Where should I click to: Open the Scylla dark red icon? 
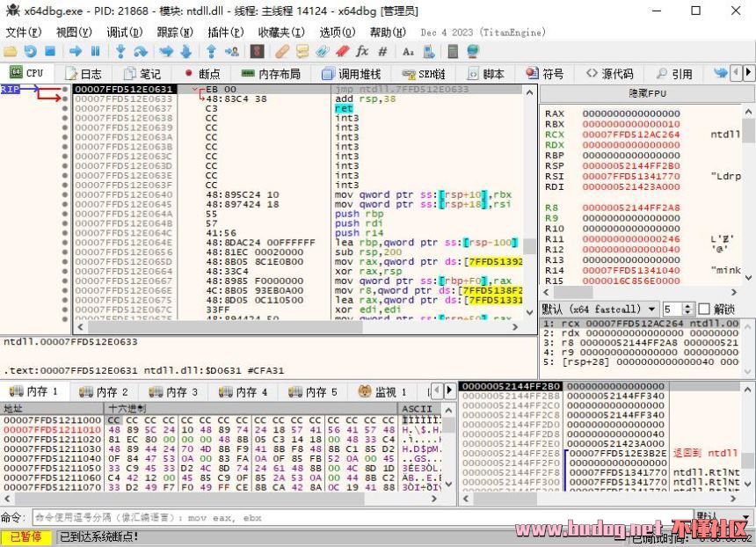point(257,52)
